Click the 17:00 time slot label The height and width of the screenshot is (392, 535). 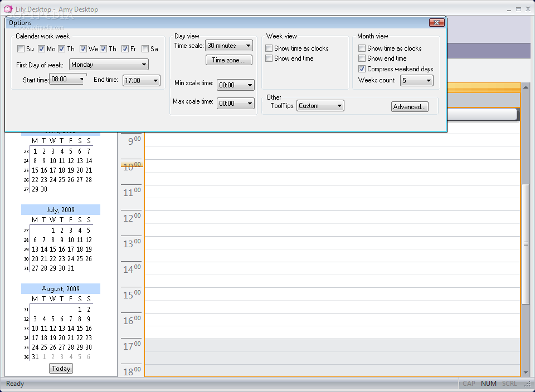click(x=132, y=346)
